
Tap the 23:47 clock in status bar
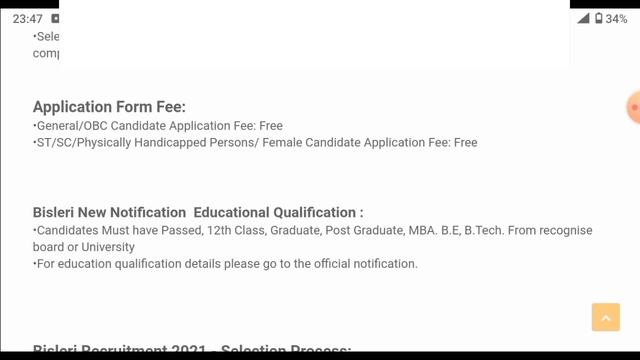coord(27,19)
